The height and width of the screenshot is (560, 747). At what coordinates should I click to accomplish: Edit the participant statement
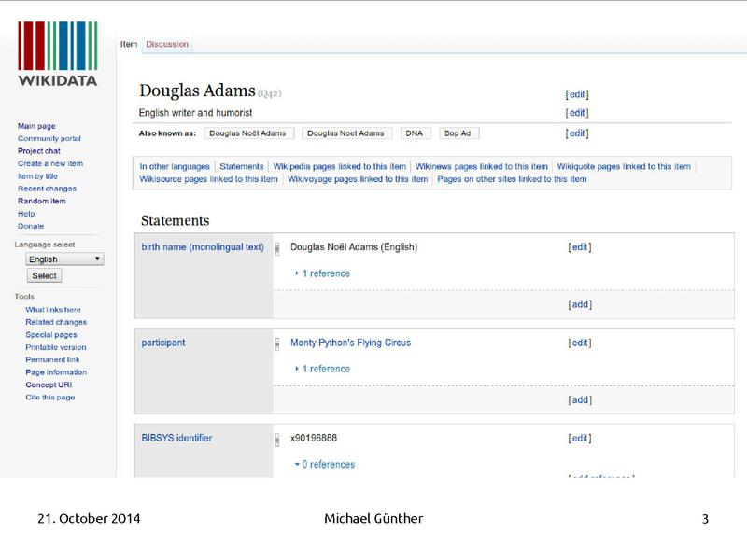point(580,343)
